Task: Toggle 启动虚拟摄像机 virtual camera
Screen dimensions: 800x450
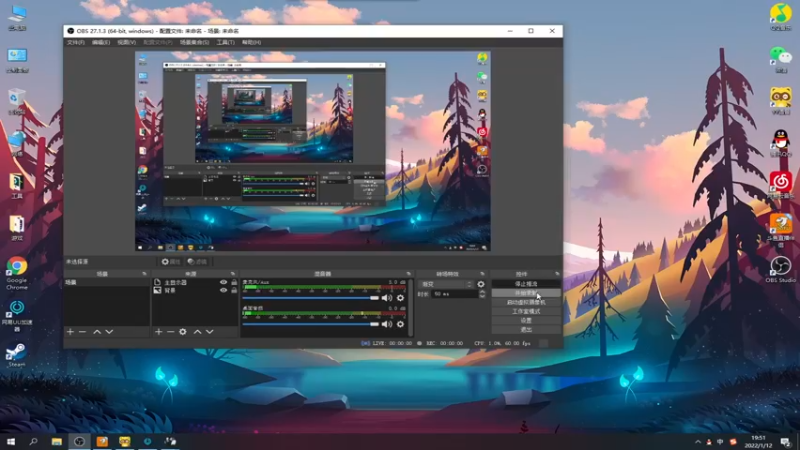Action: [526, 302]
